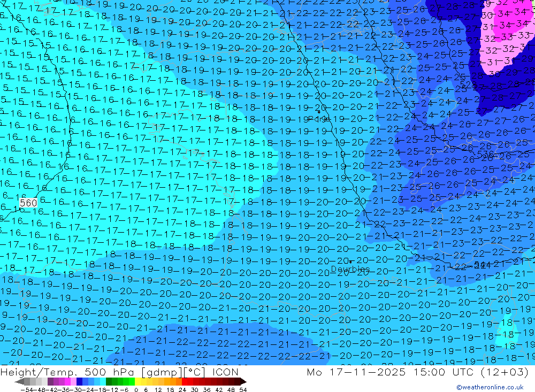Viewport: 535px width, 392px height.
Task: Click the 30 legend value
Action: pos(195,389)
